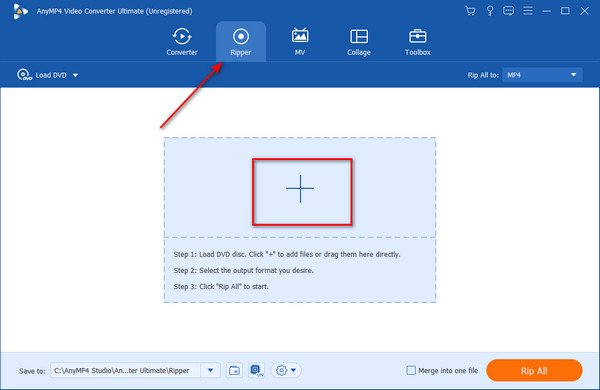Expand the Load DVD dropdown arrow
Screen dimensions: 600x390
tap(75, 75)
